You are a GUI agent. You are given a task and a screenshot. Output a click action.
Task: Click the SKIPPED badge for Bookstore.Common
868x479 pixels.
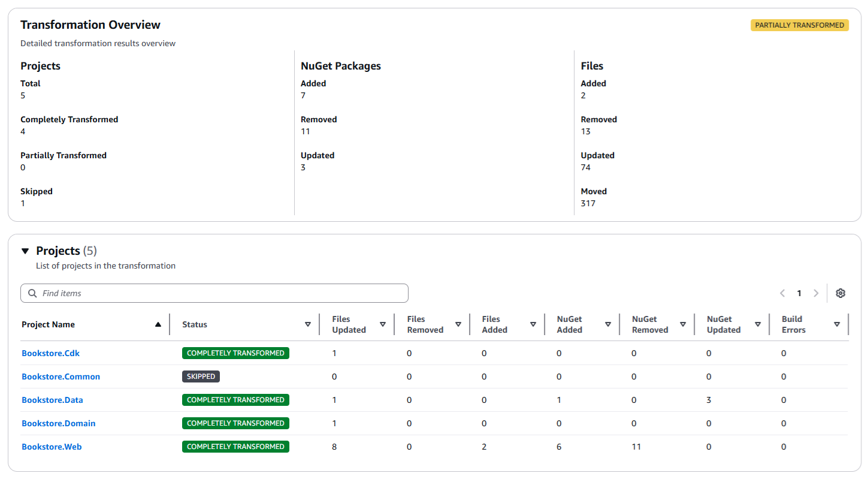[x=200, y=376]
